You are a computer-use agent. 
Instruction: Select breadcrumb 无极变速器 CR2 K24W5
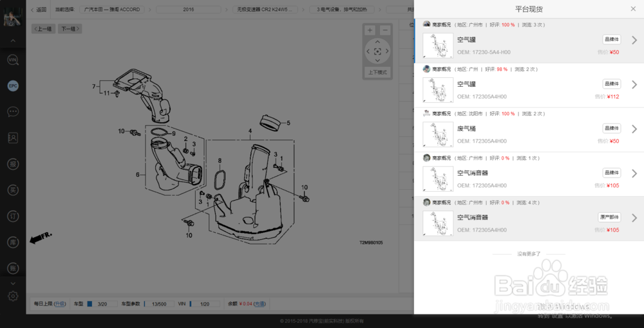pyautogui.click(x=265, y=10)
